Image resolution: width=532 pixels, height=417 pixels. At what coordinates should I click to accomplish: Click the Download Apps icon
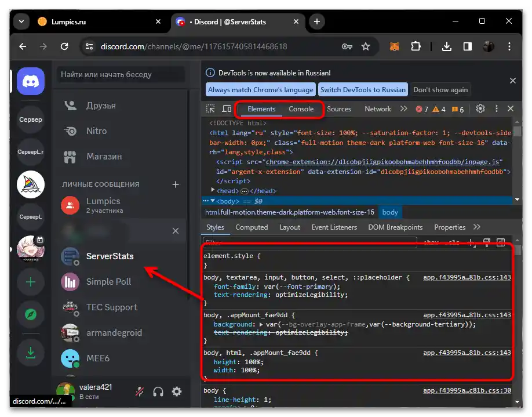[31, 352]
